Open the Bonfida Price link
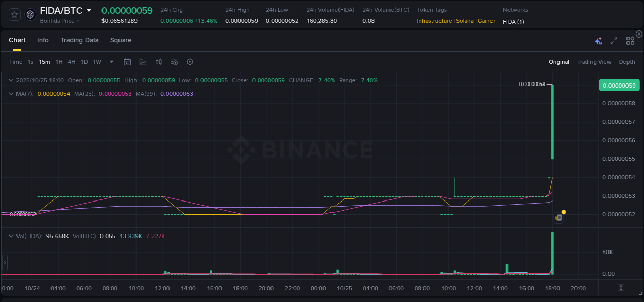The width and height of the screenshot is (644, 302). (x=59, y=21)
